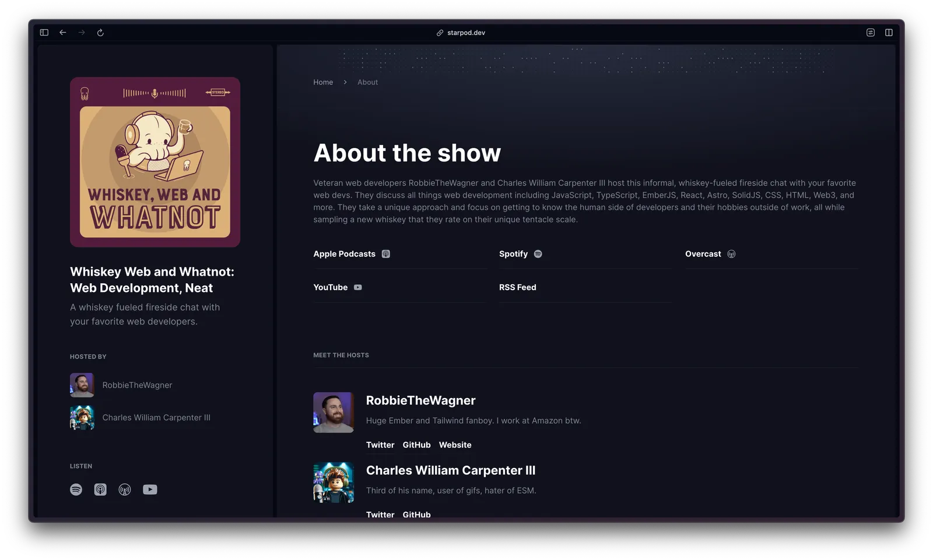Visit RobbieTheWagner's Twitter profile

pos(380,445)
